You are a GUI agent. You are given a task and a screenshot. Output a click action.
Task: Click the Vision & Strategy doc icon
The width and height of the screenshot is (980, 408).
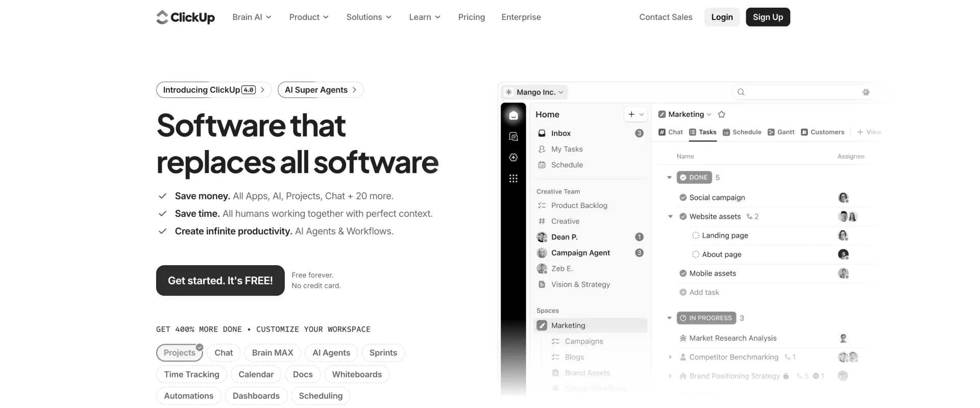[542, 285]
